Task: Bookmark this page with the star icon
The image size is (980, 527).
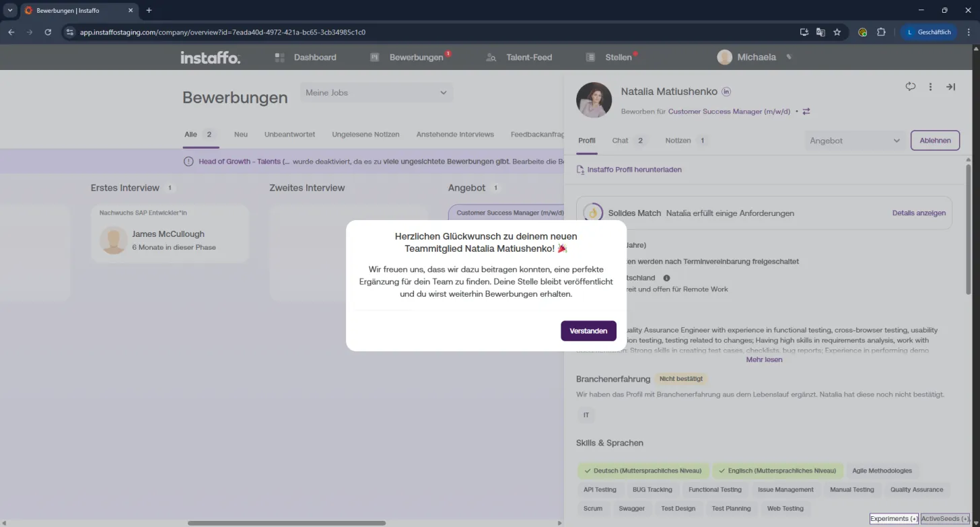Action: click(x=837, y=32)
